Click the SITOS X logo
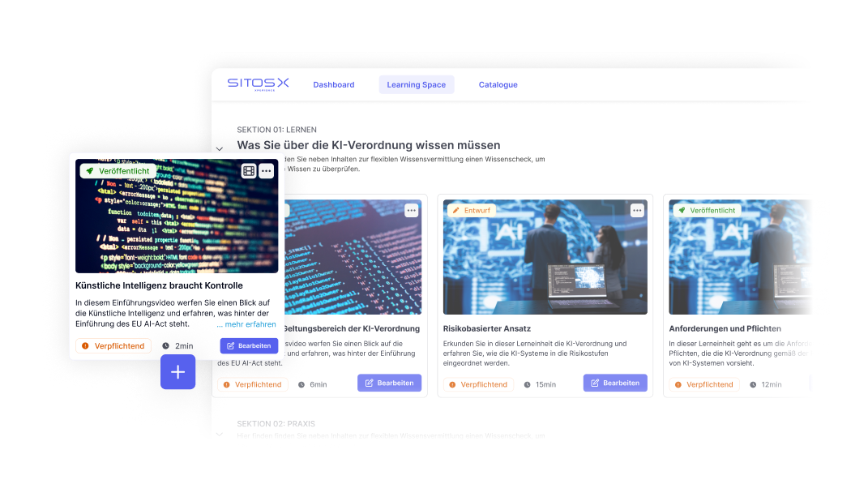The image size is (868, 497). coord(258,84)
